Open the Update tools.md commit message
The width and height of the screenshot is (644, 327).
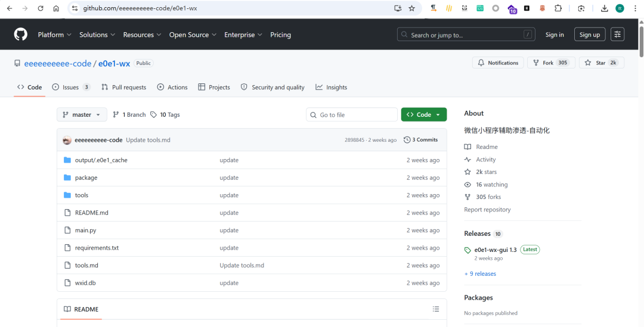(x=148, y=140)
